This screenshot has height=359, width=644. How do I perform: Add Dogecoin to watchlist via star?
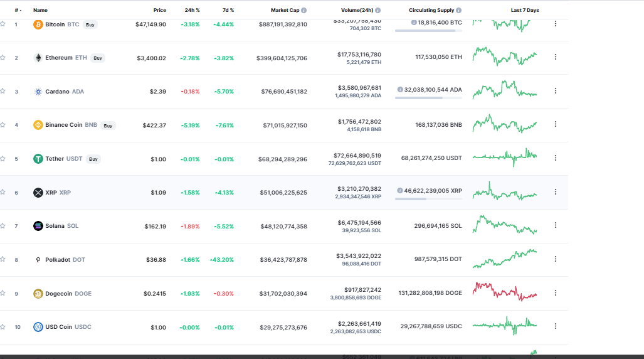pos(3,293)
